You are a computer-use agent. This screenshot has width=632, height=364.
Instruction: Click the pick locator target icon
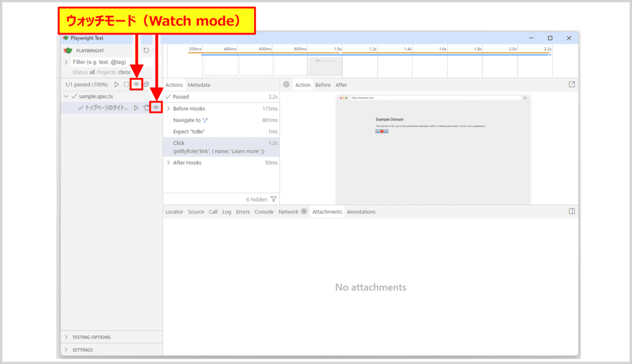pyautogui.click(x=286, y=85)
